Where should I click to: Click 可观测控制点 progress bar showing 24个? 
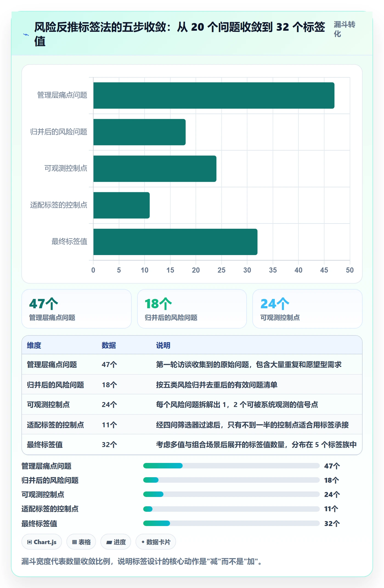point(231,494)
